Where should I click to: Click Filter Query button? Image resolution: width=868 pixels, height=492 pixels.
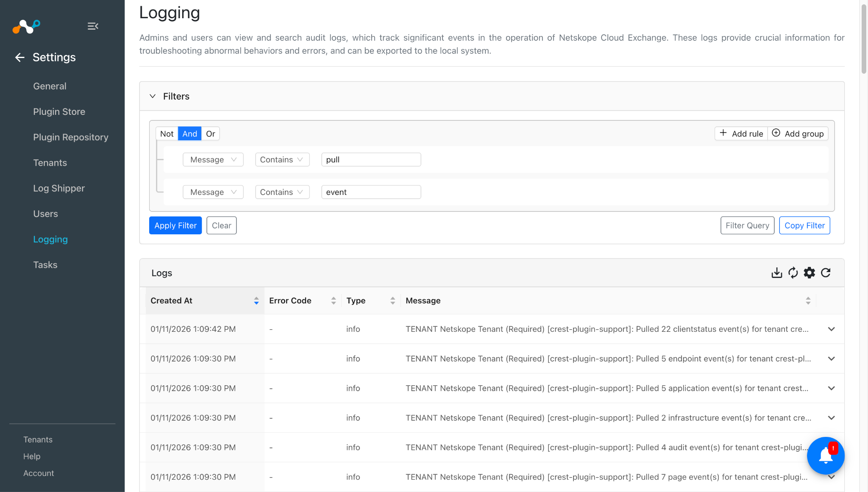pyautogui.click(x=747, y=225)
